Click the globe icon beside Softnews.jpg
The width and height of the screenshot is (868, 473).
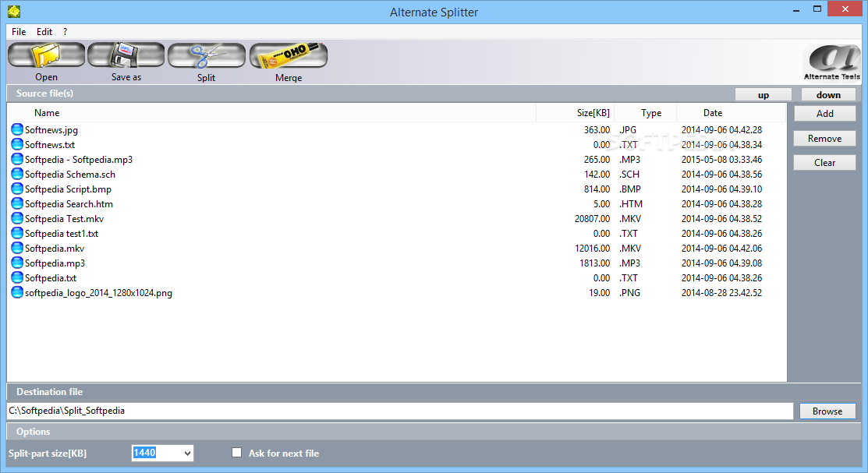click(x=17, y=130)
